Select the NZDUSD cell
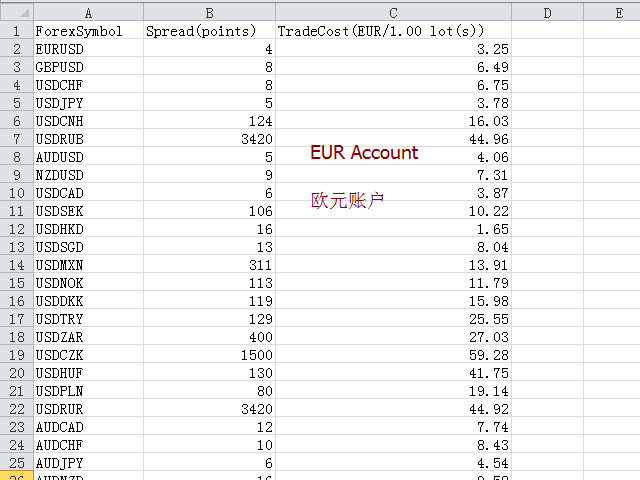 click(89, 175)
